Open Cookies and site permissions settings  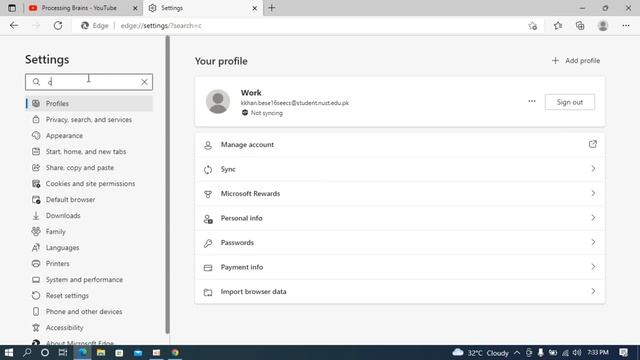(89, 184)
